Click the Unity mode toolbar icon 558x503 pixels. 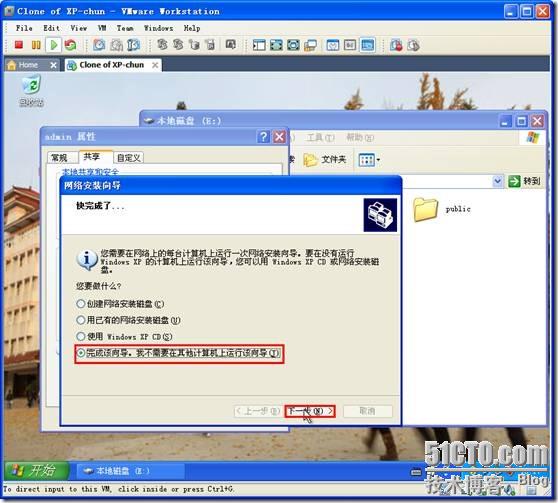tap(310, 45)
